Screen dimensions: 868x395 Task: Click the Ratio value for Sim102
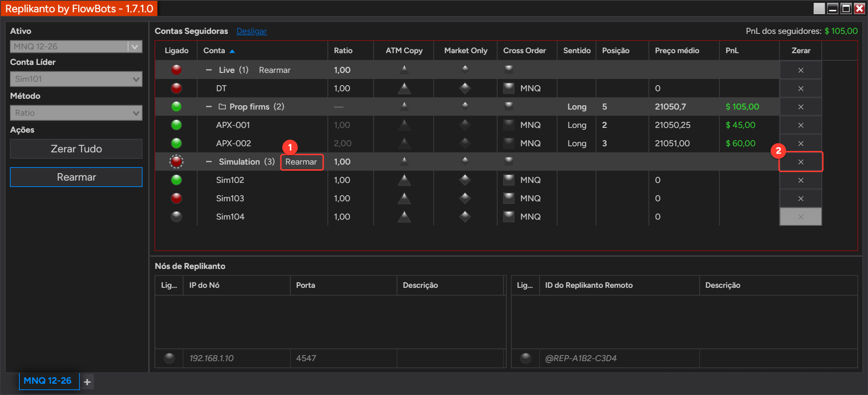coord(342,180)
